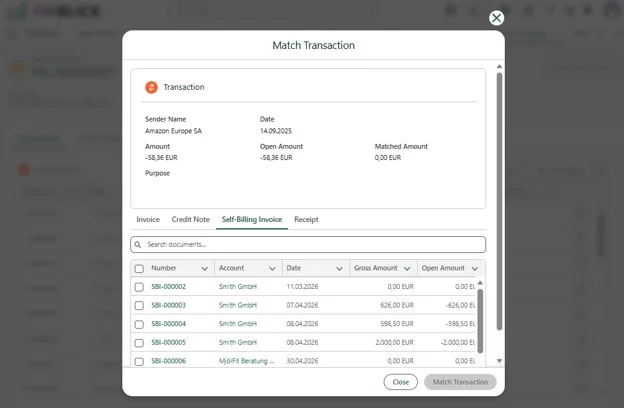Toggle the select-all checkbox in table header

pos(139,269)
